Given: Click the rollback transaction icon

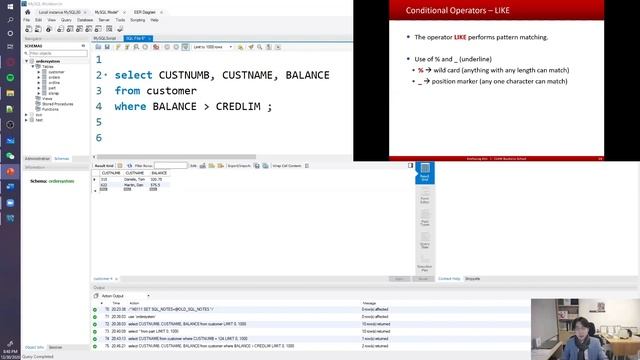Looking at the screenshot, I should (176, 47).
